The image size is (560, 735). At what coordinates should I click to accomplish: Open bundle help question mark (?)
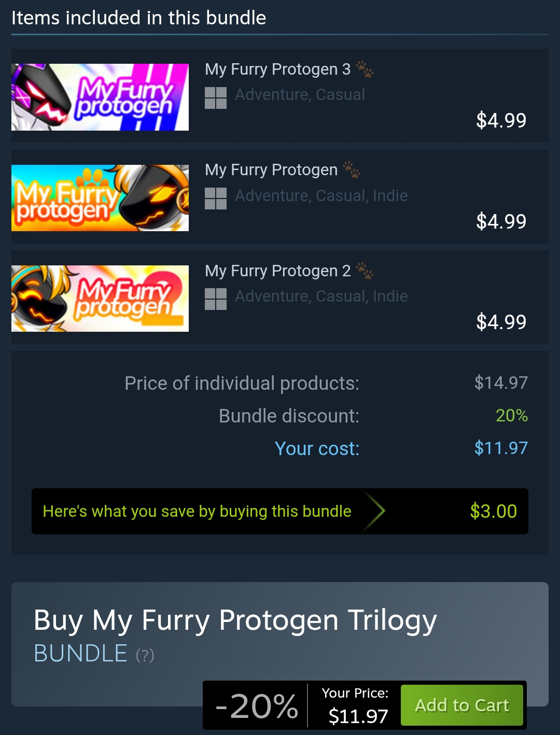[x=145, y=655]
